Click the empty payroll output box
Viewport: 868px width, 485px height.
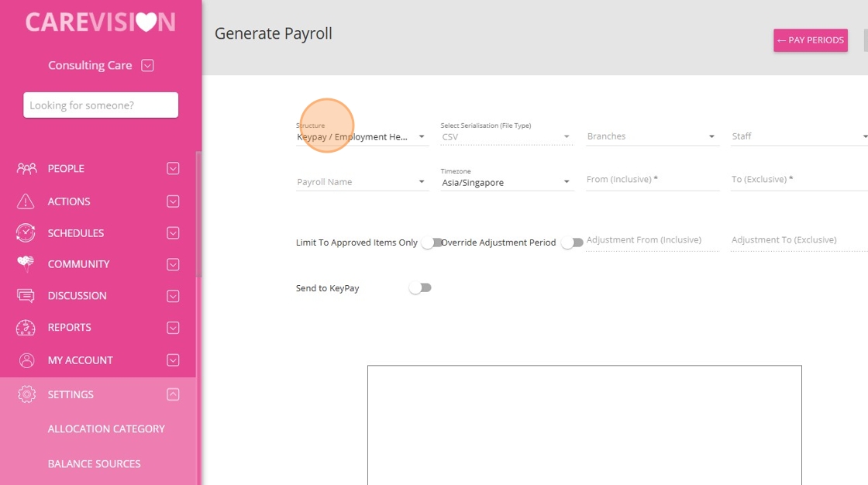point(584,425)
